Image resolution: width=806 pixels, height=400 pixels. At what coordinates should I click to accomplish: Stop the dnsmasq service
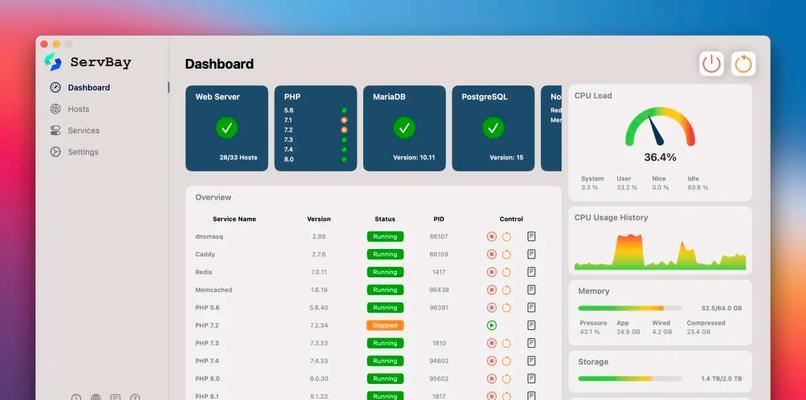[491, 237]
